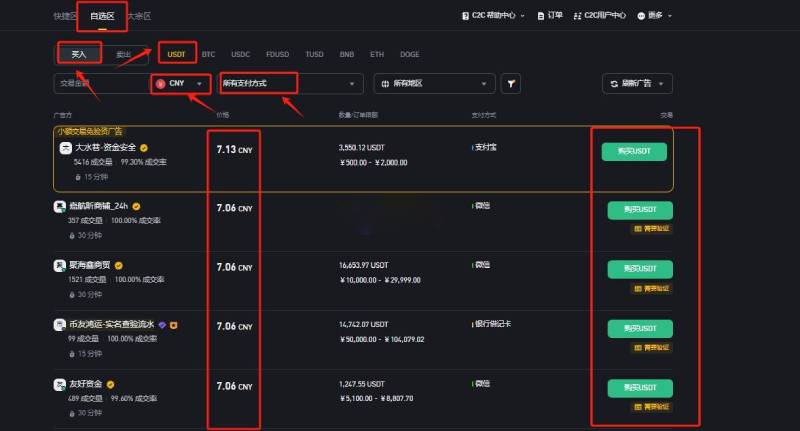Viewport: 800px width, 431px height.
Task: Click the refresh ads icon
Action: tap(614, 84)
